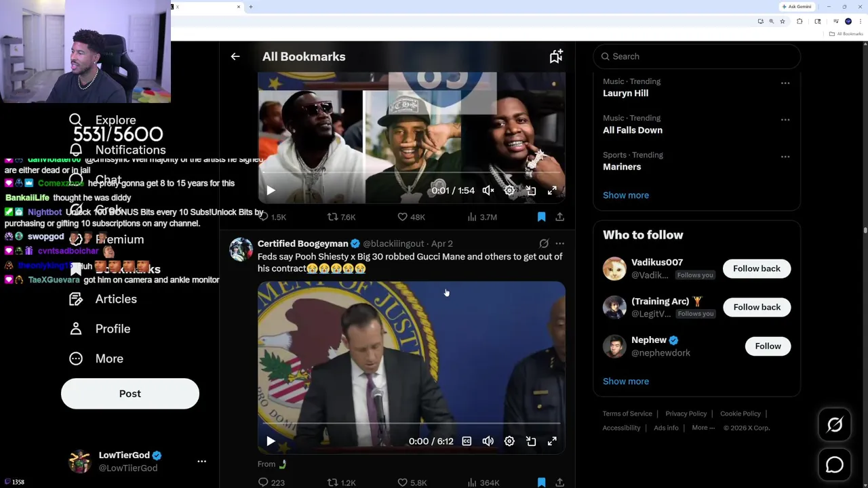Bookmark this page with the star icon
The height and width of the screenshot is (488, 868).
coord(782,22)
